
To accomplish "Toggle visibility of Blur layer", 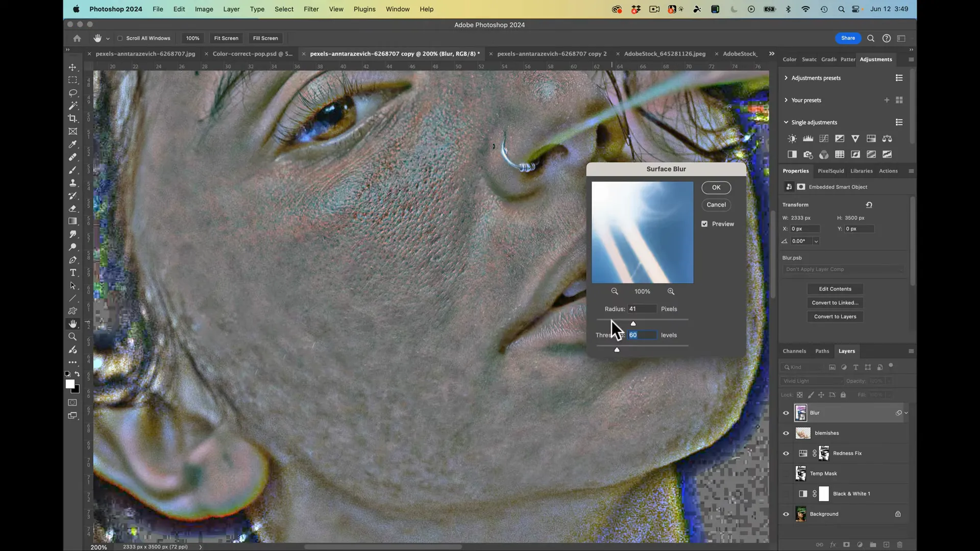I will (x=786, y=412).
